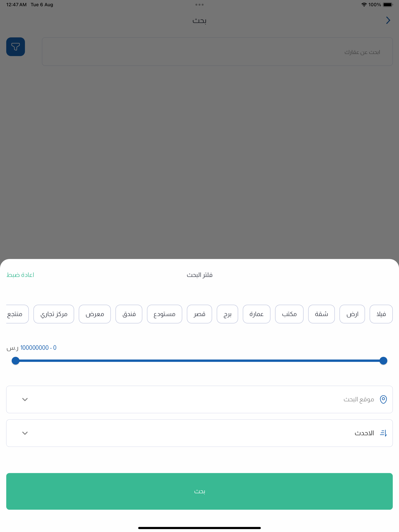Click the price range text 100000000 - 0
Screen dimensions: 399x532
[38, 348]
